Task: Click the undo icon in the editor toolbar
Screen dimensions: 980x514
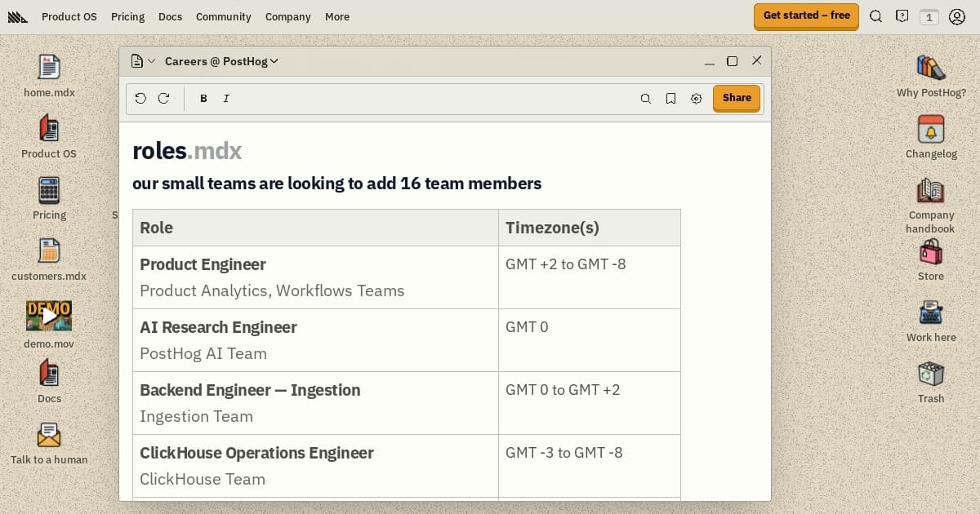Action: (140, 98)
